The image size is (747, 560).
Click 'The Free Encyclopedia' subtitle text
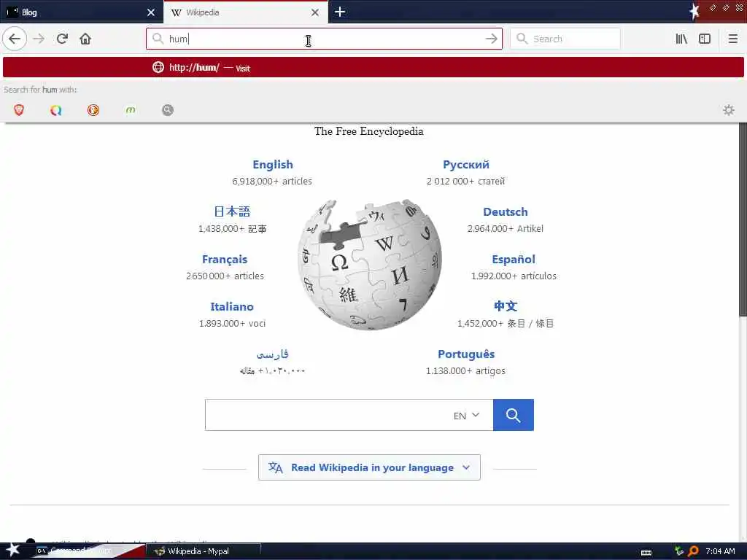tap(368, 131)
